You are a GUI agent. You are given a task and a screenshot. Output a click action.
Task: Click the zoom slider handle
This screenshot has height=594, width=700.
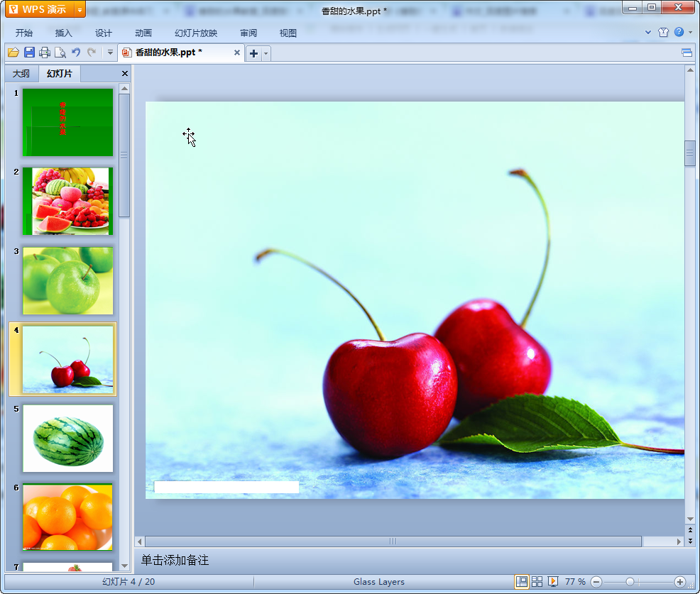(x=630, y=582)
